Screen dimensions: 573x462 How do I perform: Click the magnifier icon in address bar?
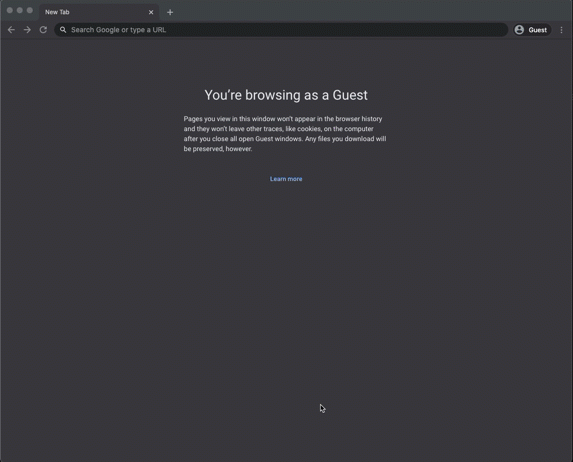coord(63,30)
